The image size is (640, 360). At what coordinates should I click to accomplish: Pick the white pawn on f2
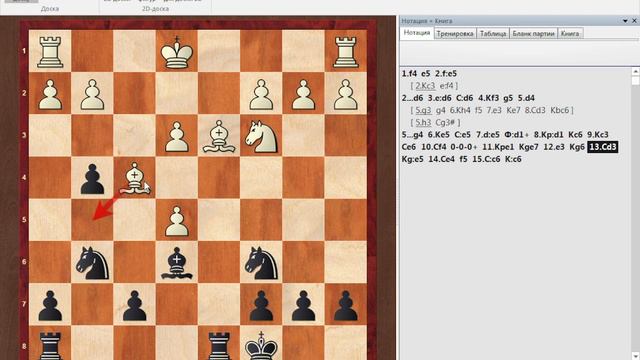coord(261,94)
